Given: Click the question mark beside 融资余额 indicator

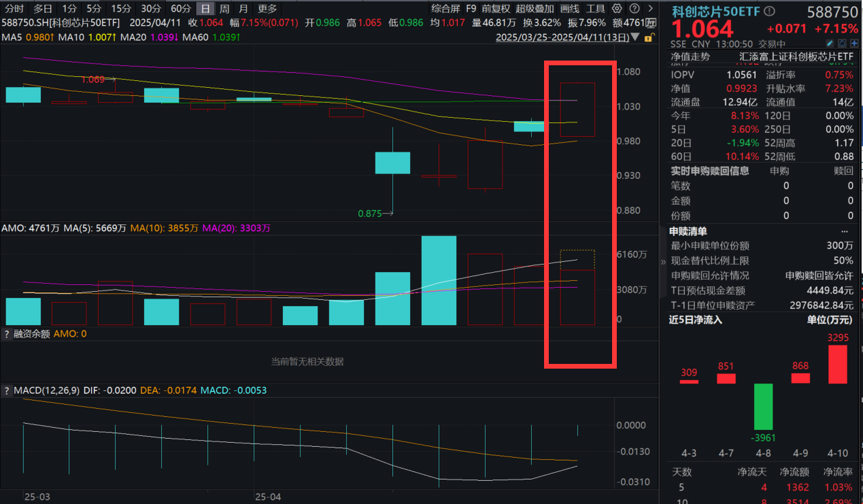Looking at the screenshot, I should click(7, 334).
